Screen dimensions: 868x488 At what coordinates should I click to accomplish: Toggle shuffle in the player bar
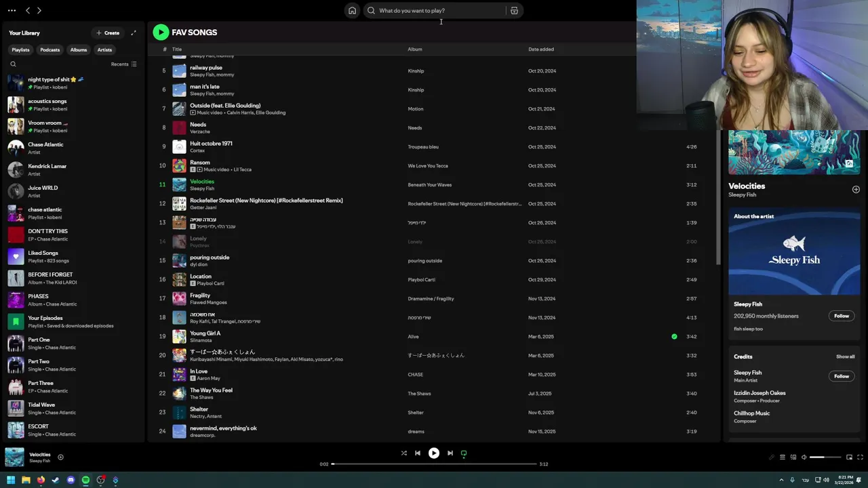tap(403, 453)
